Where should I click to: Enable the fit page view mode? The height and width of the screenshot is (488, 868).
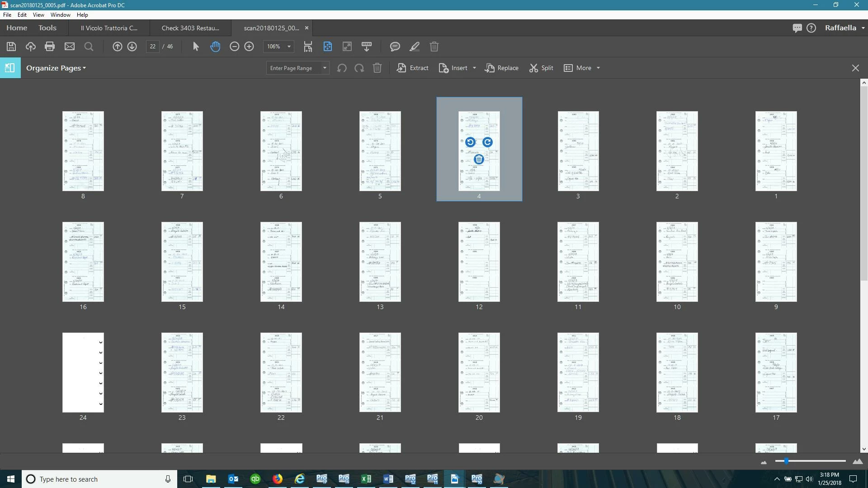point(328,47)
